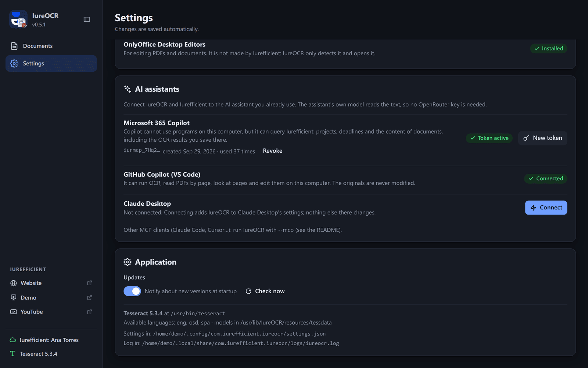
Task: Click the Microsoft 365 Copilot heading
Action: [157, 123]
